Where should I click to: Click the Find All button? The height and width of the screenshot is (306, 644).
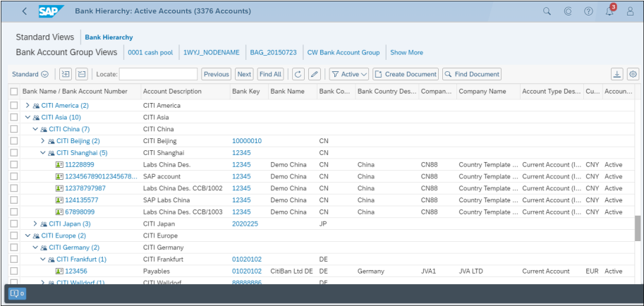[x=271, y=74]
